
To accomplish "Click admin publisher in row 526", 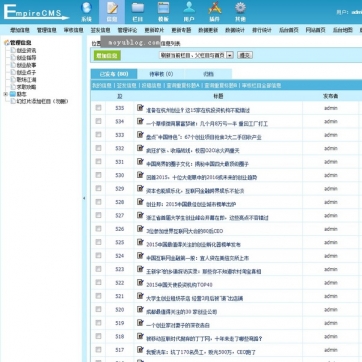I will point(331,229).
